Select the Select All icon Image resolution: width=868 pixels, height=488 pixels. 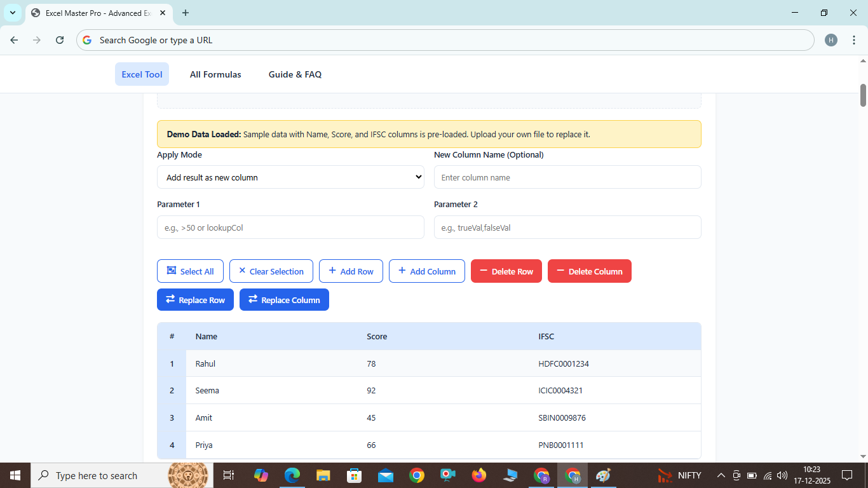[170, 271]
